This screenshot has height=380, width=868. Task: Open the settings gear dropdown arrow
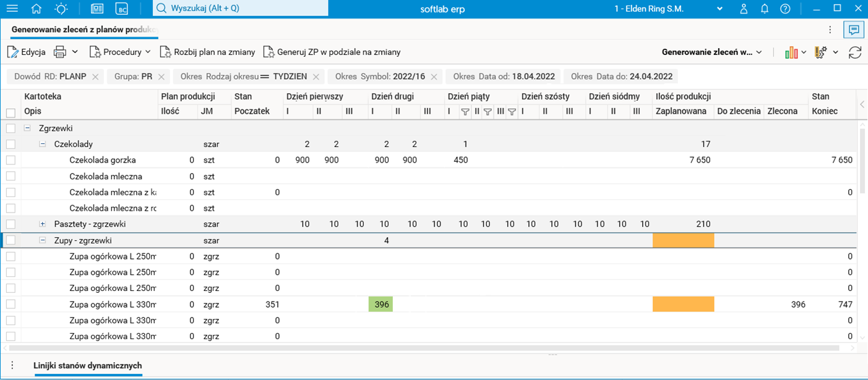click(835, 53)
